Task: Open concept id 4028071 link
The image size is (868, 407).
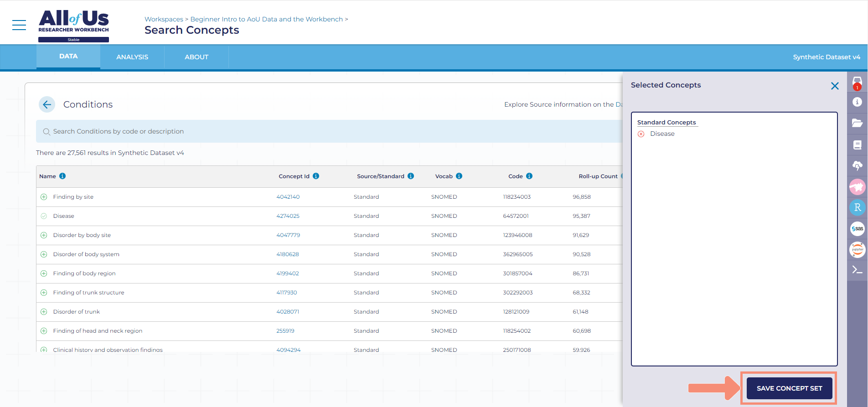Action: click(x=288, y=312)
